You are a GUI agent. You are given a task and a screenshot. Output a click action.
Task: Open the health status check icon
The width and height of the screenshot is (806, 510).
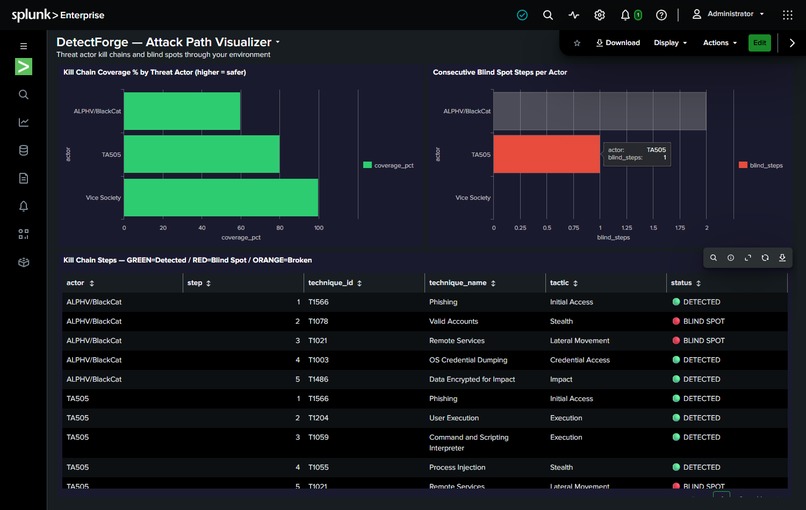pyautogui.click(x=522, y=15)
